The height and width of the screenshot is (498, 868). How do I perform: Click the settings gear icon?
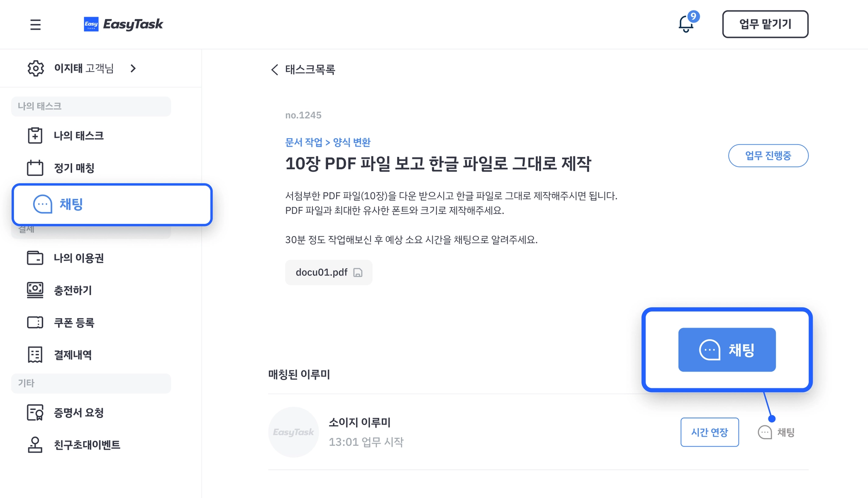[36, 68]
